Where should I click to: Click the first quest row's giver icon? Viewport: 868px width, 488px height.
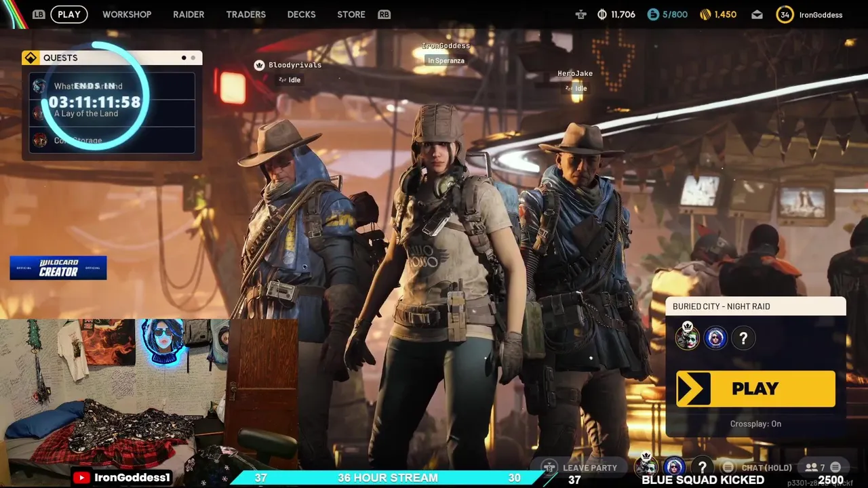pos(40,86)
